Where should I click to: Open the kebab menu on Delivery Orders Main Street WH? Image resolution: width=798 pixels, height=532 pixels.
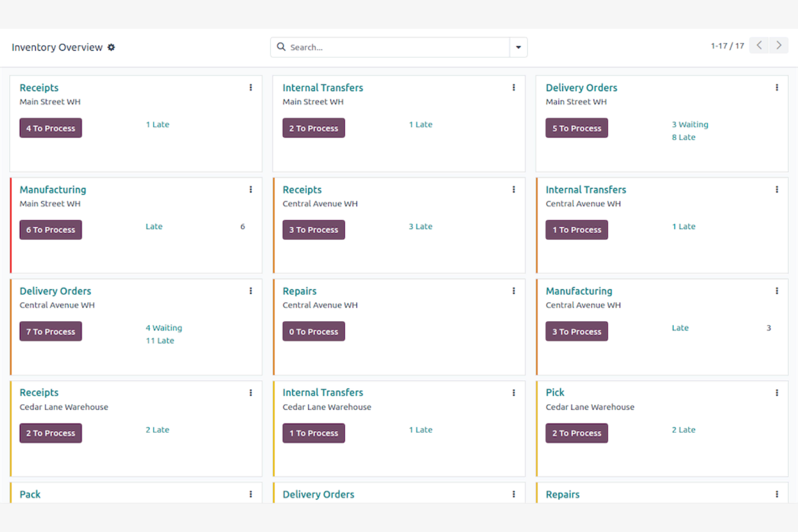tap(777, 87)
